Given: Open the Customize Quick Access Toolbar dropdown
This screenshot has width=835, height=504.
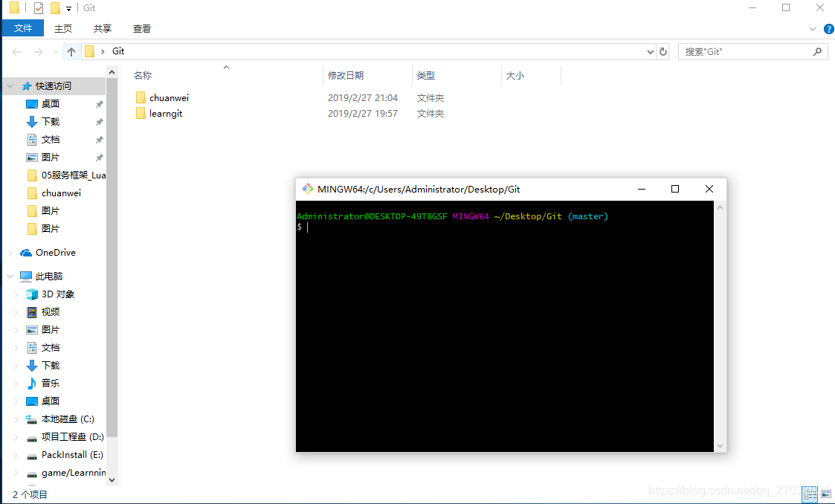Looking at the screenshot, I should 68,8.
